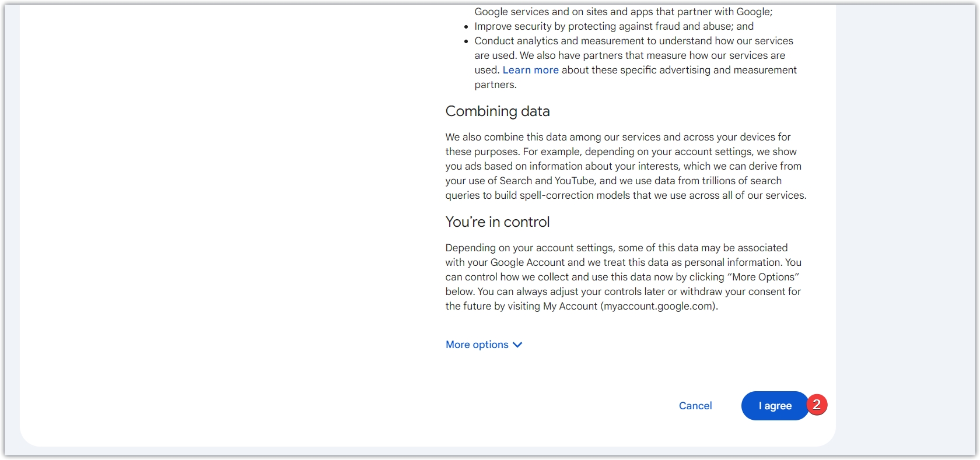Expand the 'More options' link
Image resolution: width=980 pixels, height=460 pixels.
(477, 345)
